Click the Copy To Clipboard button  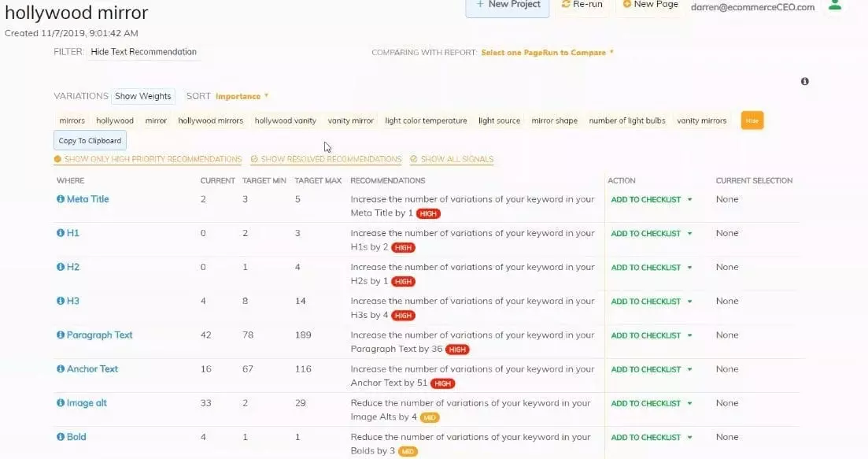(x=90, y=140)
